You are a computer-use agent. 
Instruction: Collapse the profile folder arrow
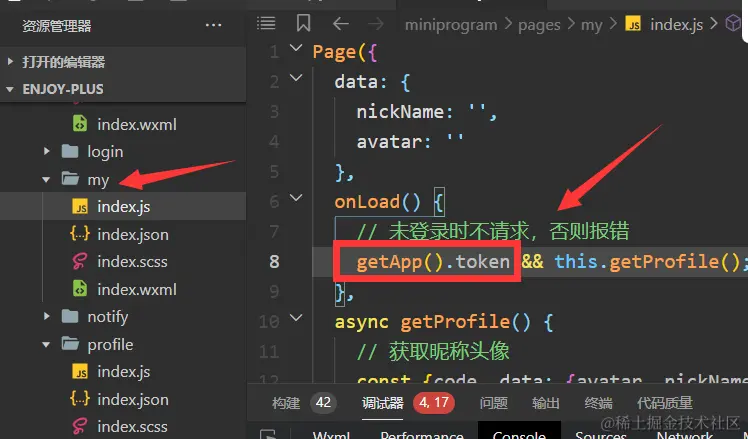pyautogui.click(x=46, y=345)
